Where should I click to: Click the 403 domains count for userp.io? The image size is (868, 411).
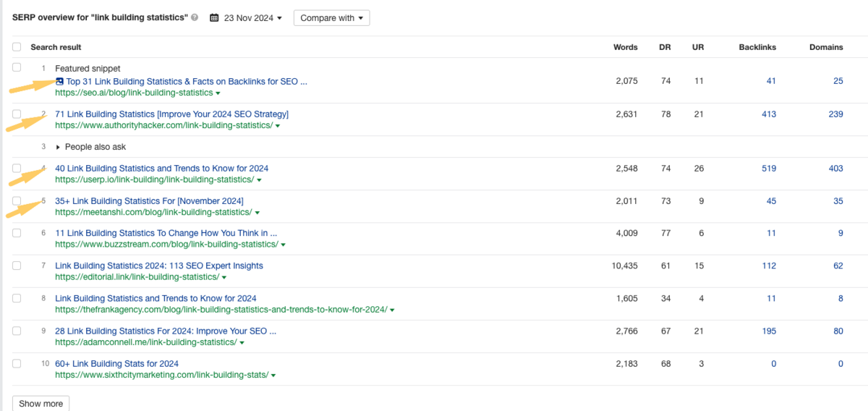pos(835,169)
